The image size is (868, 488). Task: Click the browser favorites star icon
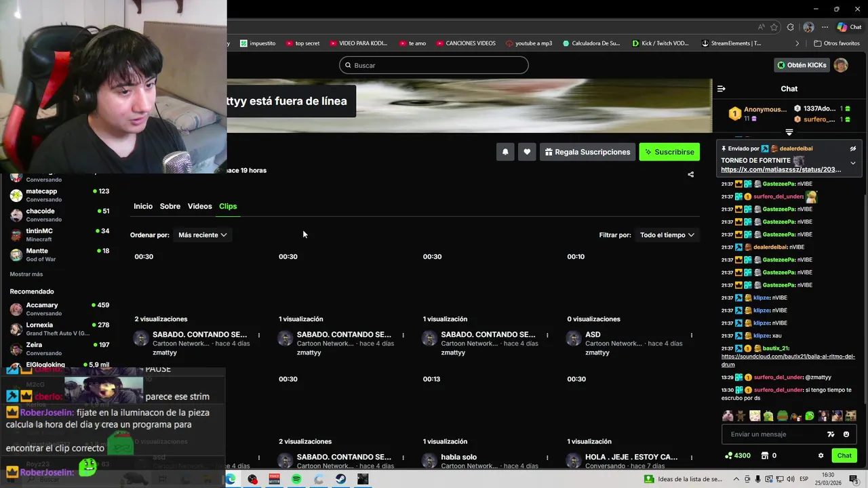click(x=774, y=27)
